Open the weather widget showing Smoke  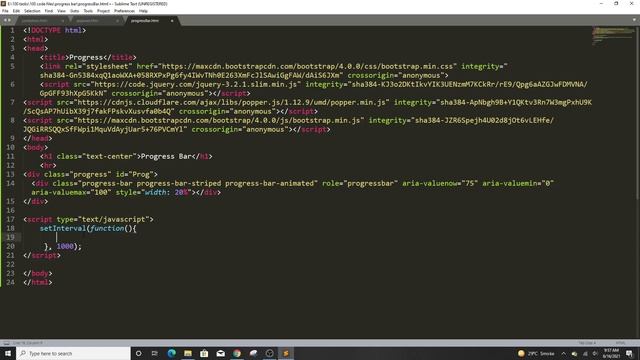536,353
